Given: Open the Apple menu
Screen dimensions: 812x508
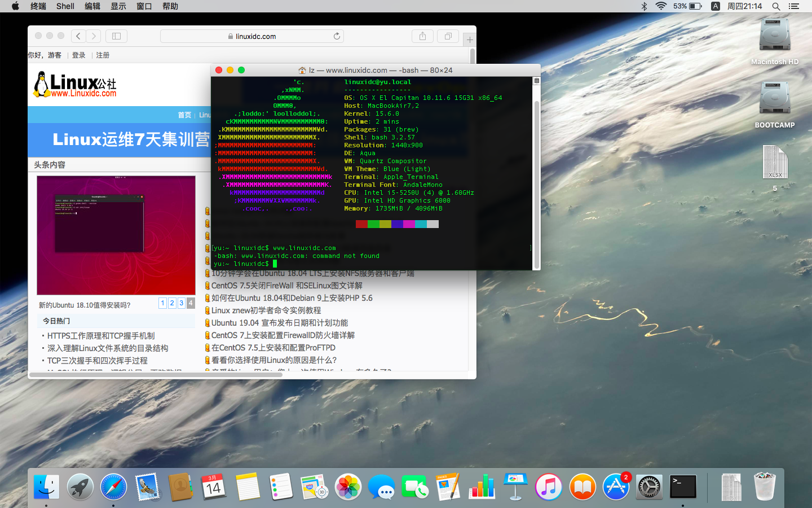Looking at the screenshot, I should coord(15,6).
